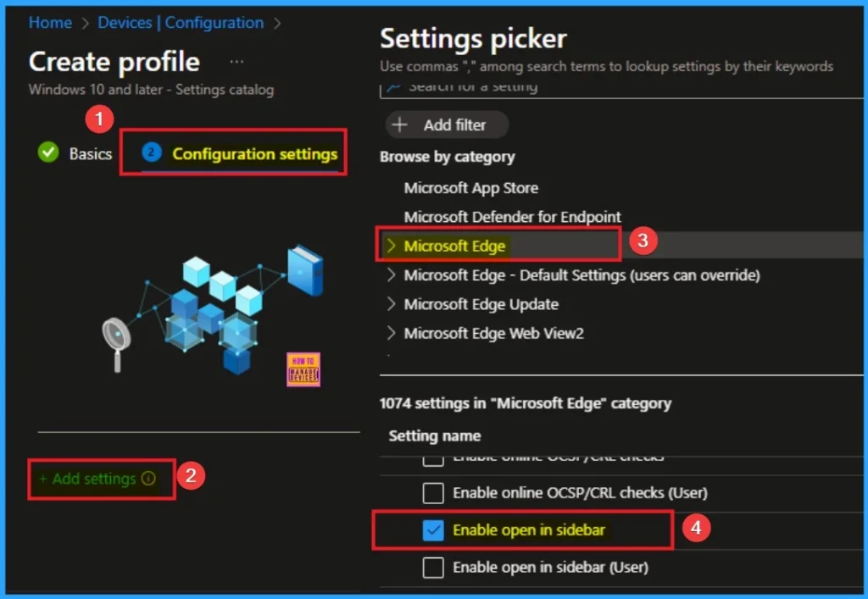Viewport: 868px width, 599px height.
Task: Click Enable online OCSP/CRL checks (User) label
Action: 580,493
